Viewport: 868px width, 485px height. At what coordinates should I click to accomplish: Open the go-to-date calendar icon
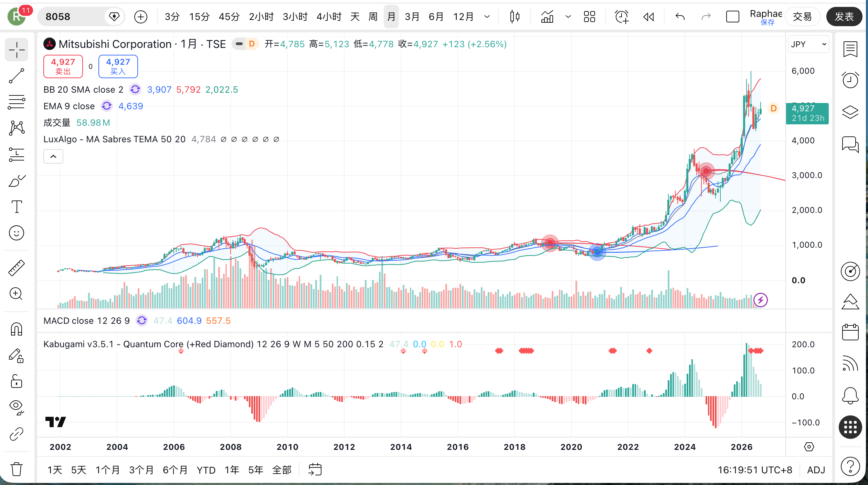pyautogui.click(x=315, y=469)
